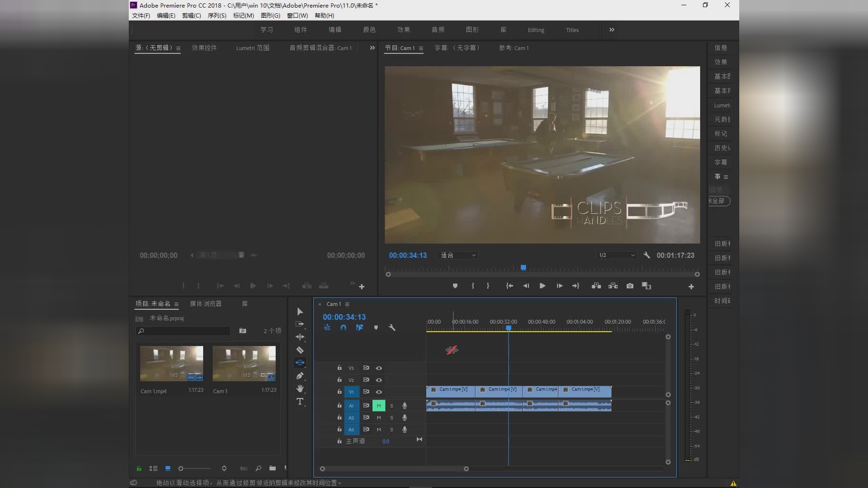Open the 信息 panel on right sidebar
This screenshot has width=868, height=488.
[x=721, y=48]
